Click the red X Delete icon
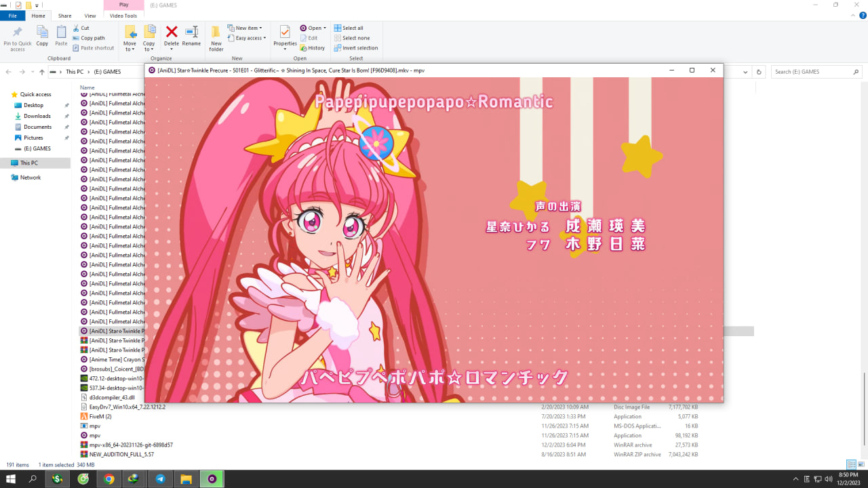The width and height of the screenshot is (868, 488). (172, 32)
